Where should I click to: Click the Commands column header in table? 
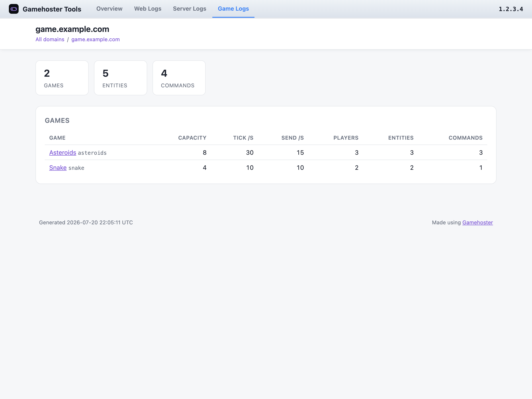pos(466,138)
